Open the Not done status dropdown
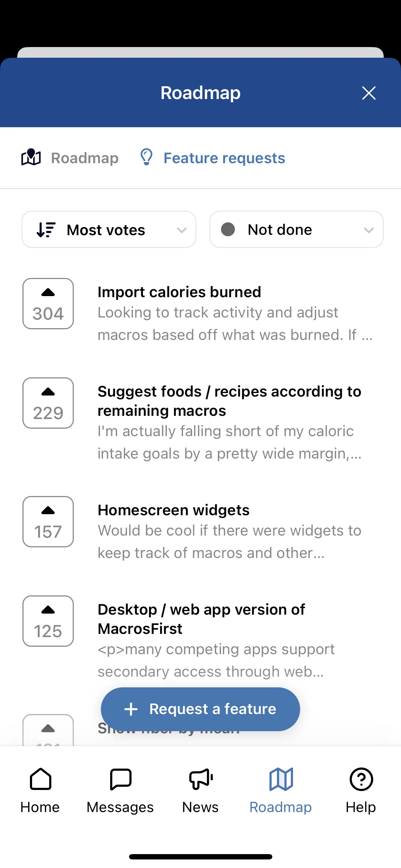401x868 pixels. [297, 229]
